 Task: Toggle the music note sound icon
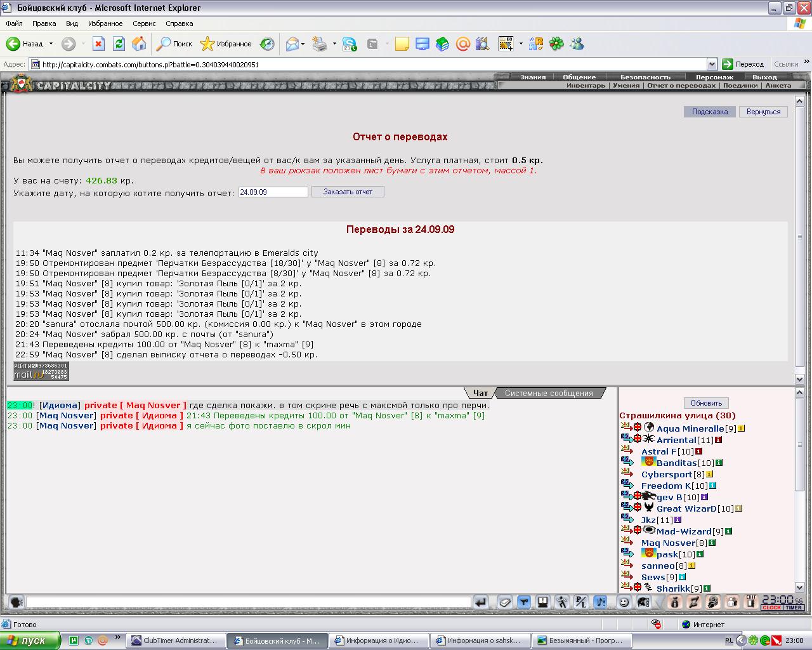click(x=601, y=602)
